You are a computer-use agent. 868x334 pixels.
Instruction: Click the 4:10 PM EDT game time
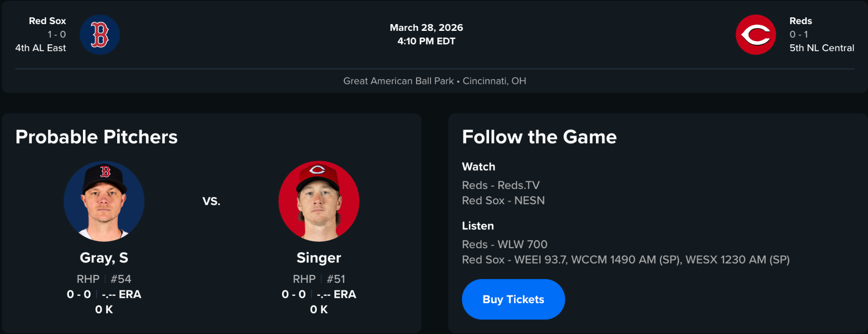click(426, 41)
